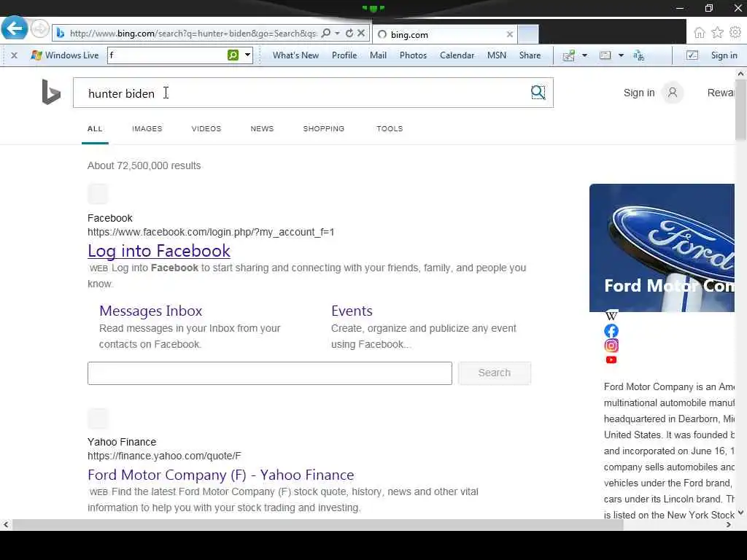Open the TOOLS option

390,128
